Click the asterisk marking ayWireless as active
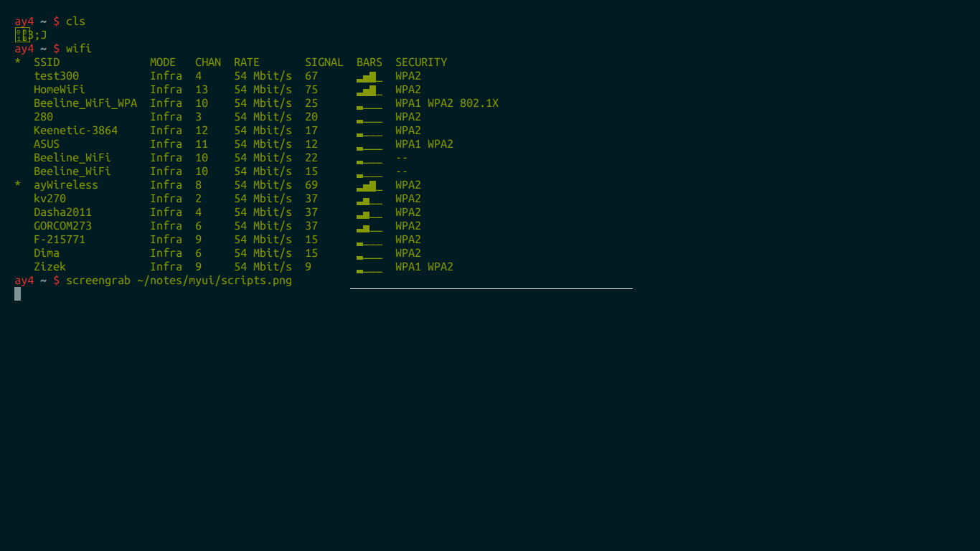The image size is (980, 551). coord(18,185)
